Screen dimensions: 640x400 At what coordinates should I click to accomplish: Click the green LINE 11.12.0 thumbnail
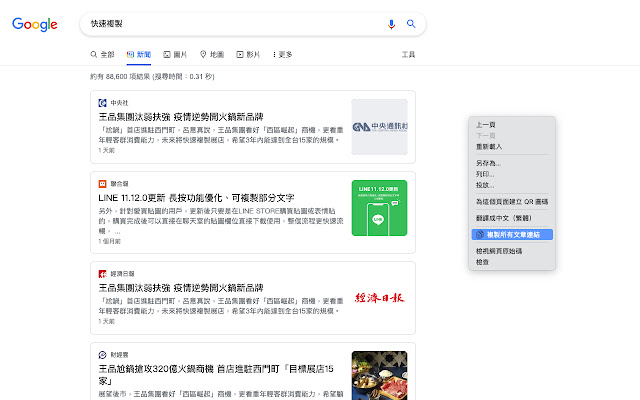(380, 208)
